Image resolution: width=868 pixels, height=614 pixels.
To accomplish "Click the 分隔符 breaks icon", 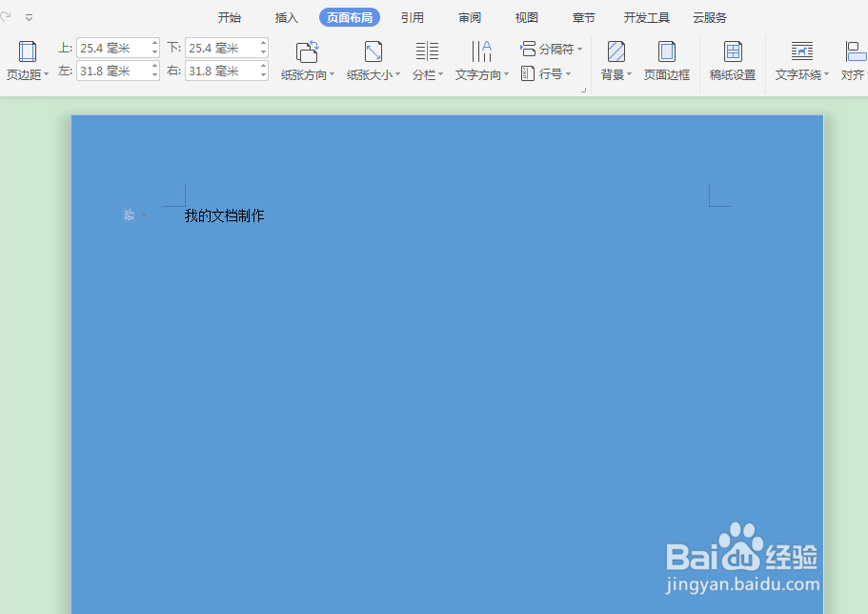I will click(528, 49).
